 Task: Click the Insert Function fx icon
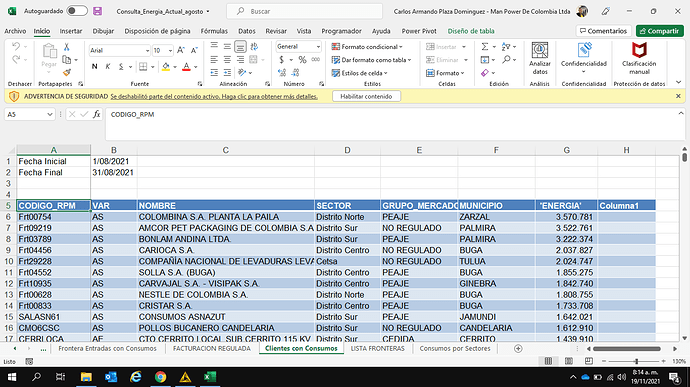pos(96,114)
